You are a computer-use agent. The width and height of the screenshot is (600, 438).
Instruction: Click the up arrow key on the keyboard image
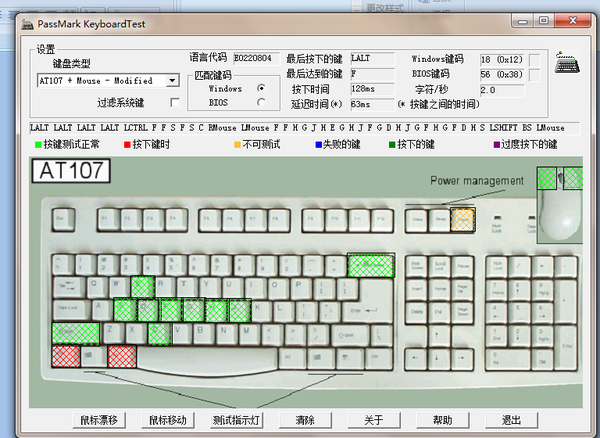(x=437, y=335)
